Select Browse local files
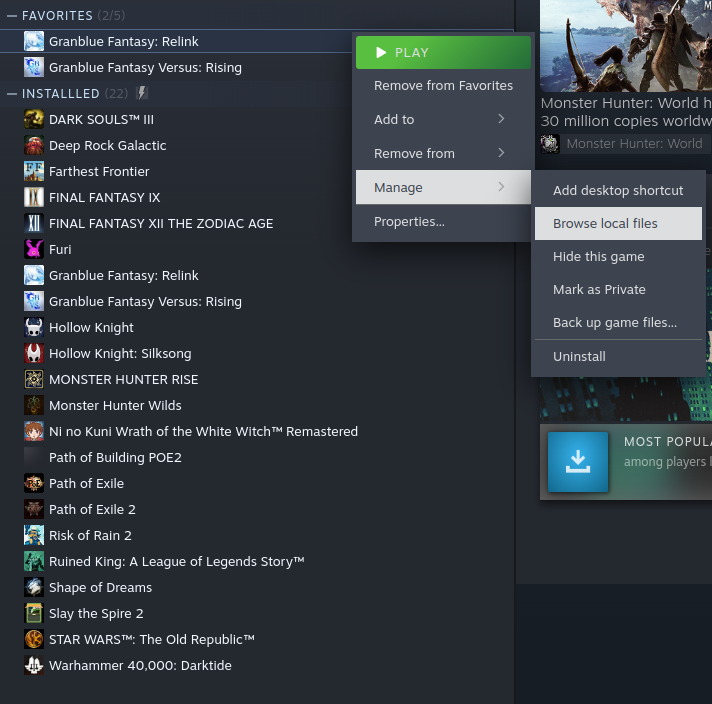This screenshot has width=712, height=704. pos(618,223)
